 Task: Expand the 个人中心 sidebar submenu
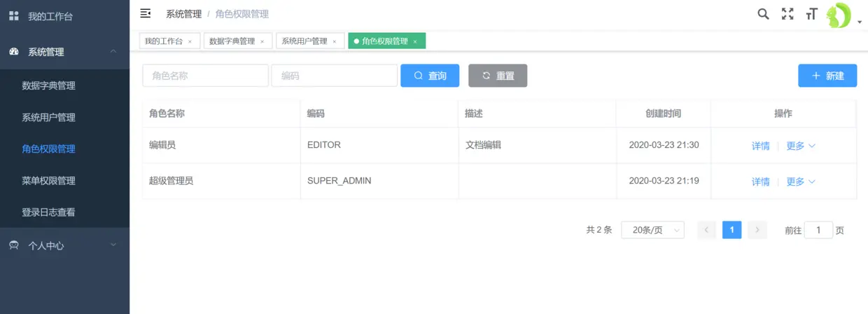[x=64, y=245]
